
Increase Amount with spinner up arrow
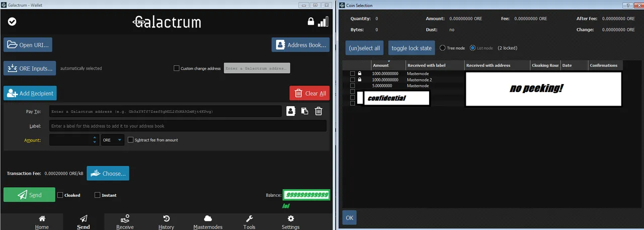95,137
